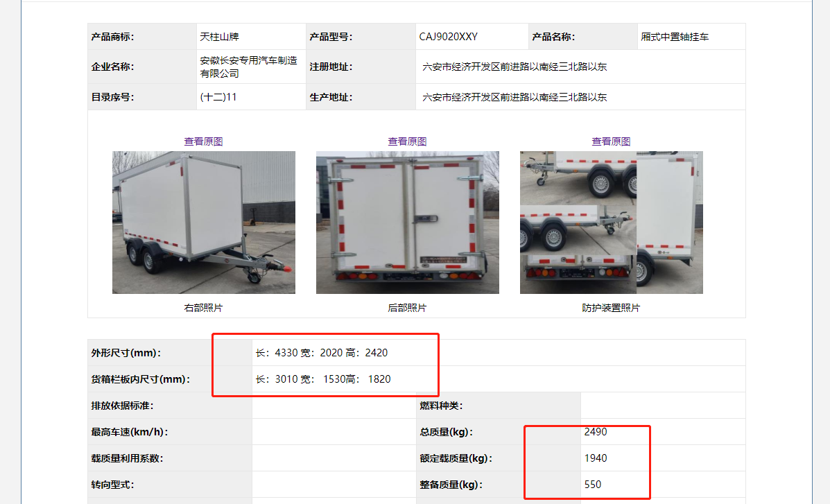Click the 额定载质量 value 1940
830x504 pixels.
tap(596, 458)
